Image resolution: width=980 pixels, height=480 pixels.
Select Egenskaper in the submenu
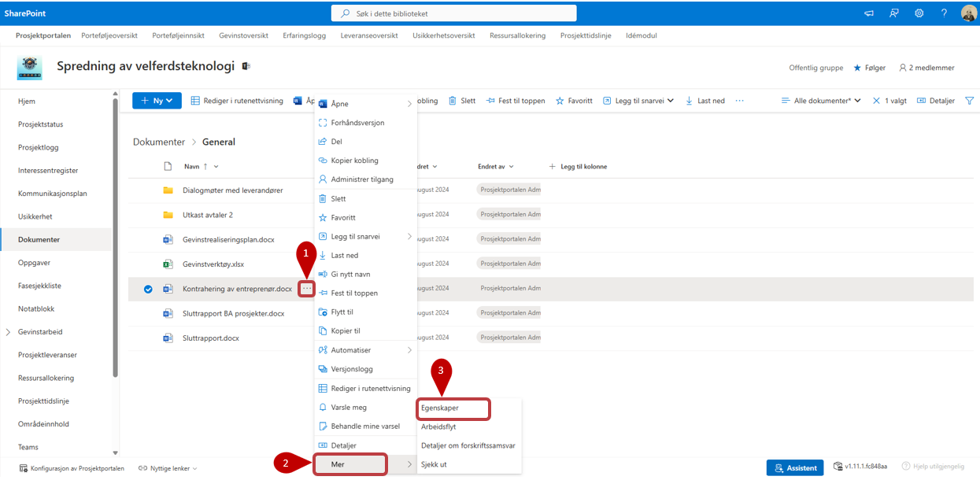[440, 408]
